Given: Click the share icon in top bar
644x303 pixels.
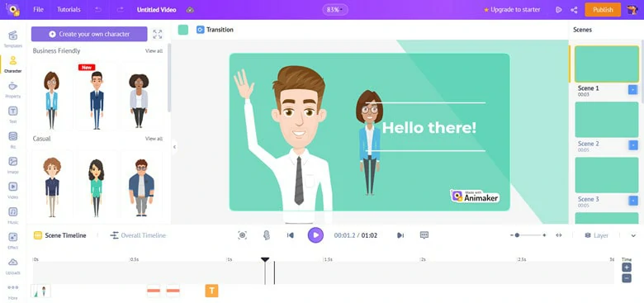Looking at the screenshot, I should coord(574,10).
